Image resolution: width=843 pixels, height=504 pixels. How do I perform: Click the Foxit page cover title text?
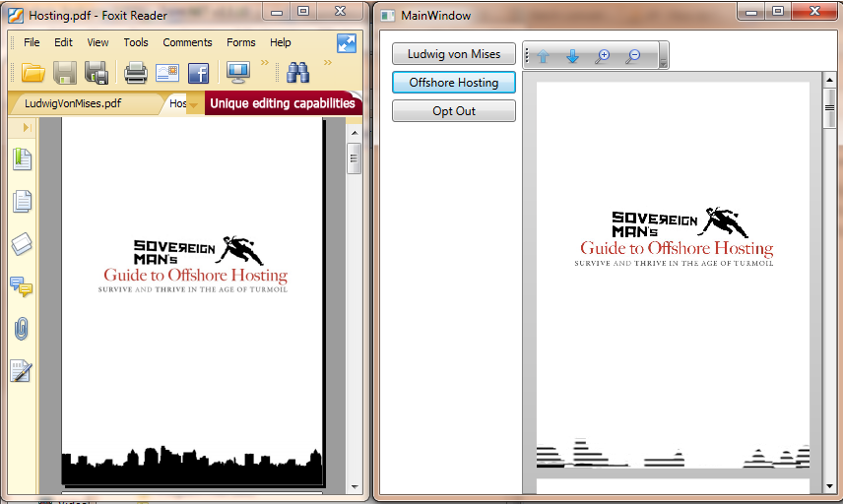click(195, 275)
